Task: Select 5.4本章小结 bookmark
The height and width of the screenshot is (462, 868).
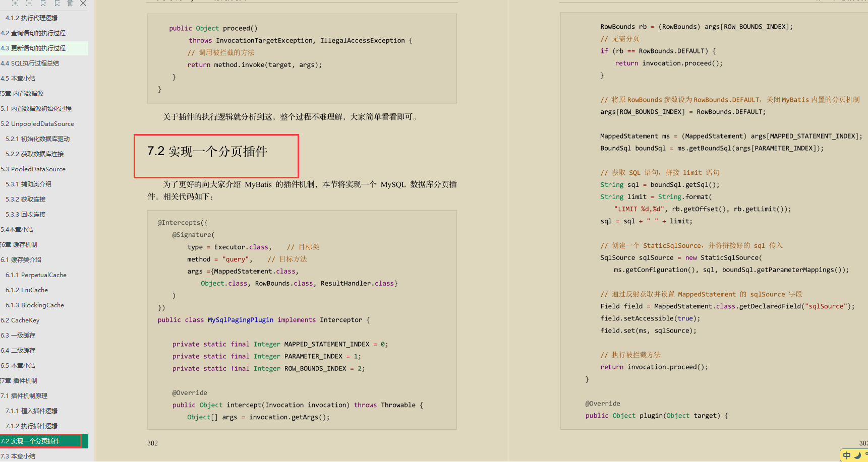Action: (17, 229)
